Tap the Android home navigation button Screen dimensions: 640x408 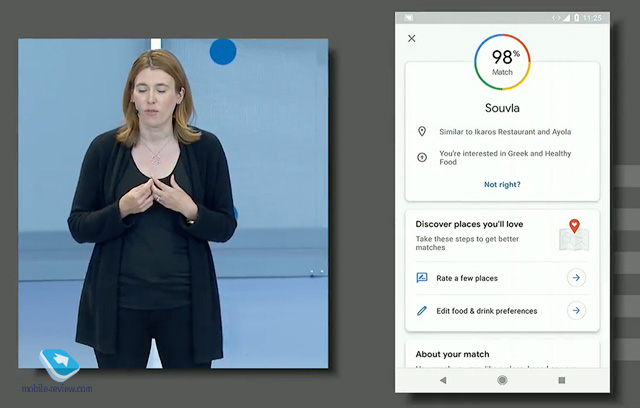(502, 380)
